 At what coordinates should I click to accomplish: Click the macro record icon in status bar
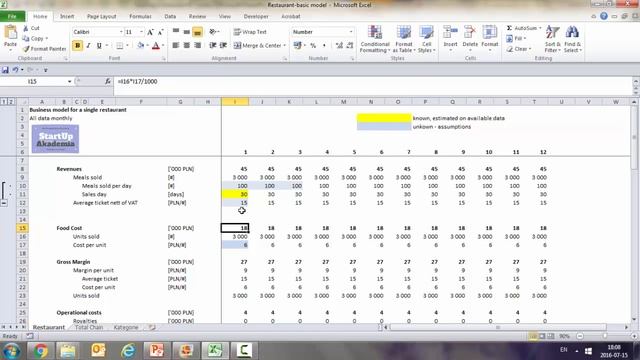click(30, 336)
